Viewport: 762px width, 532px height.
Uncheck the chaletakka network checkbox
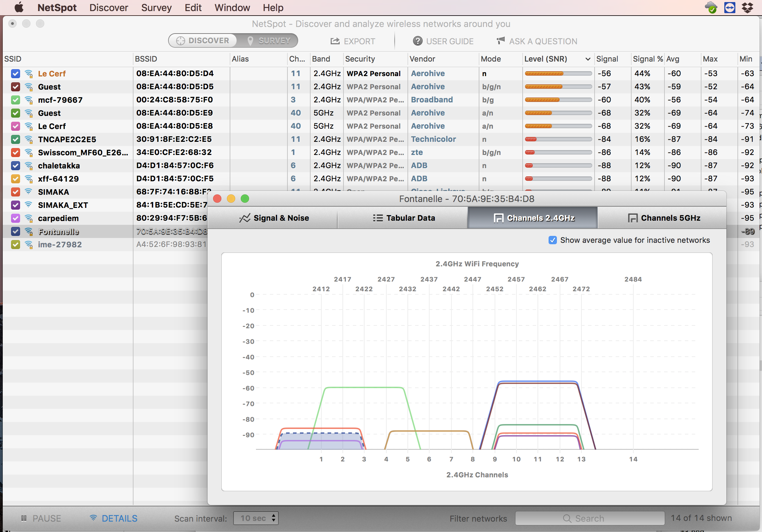coord(15,166)
